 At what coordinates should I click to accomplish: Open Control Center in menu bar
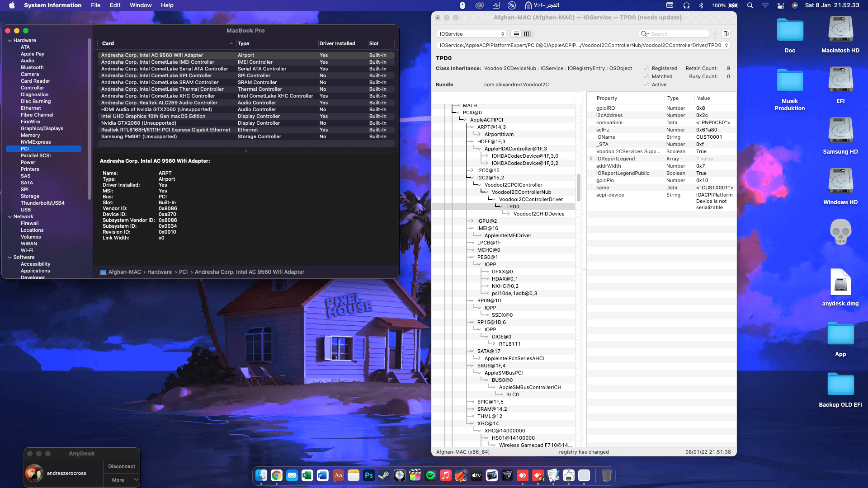point(781,5)
